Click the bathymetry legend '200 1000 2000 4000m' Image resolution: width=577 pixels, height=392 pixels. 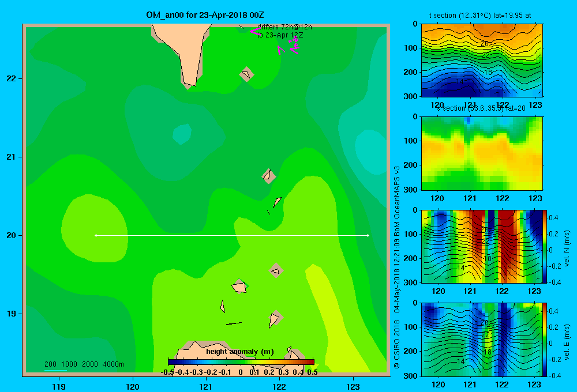pyautogui.click(x=84, y=364)
